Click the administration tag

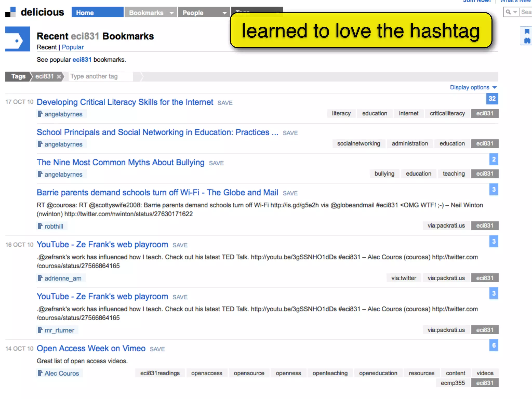pyautogui.click(x=410, y=144)
